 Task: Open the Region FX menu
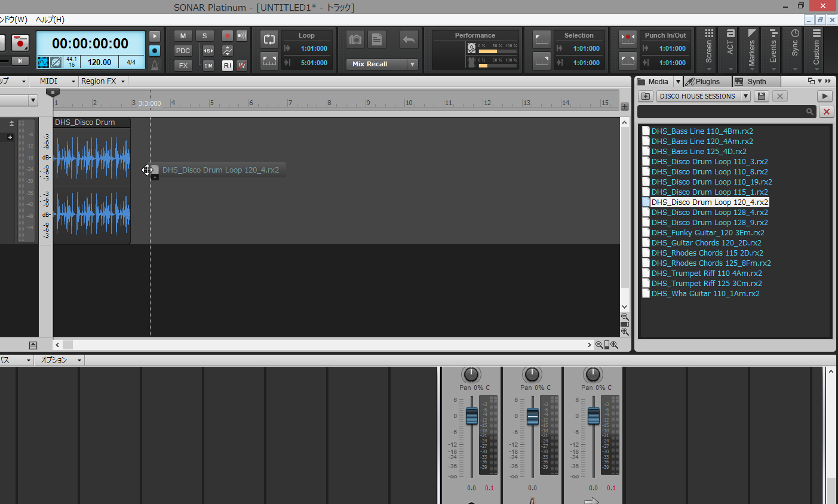click(x=103, y=81)
